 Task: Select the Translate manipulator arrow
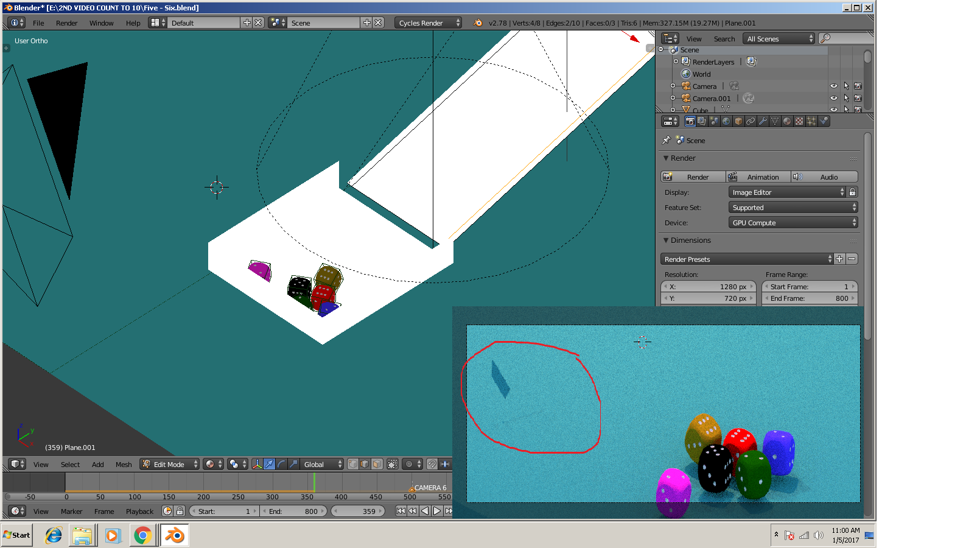point(269,464)
